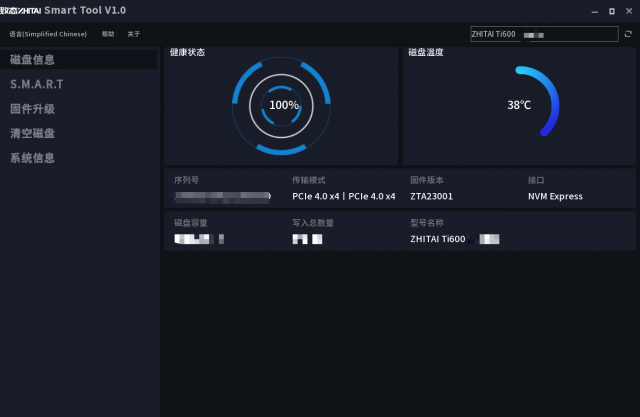This screenshot has height=417, width=640.
Task: Click the blurred serial number value
Action: coord(222,197)
